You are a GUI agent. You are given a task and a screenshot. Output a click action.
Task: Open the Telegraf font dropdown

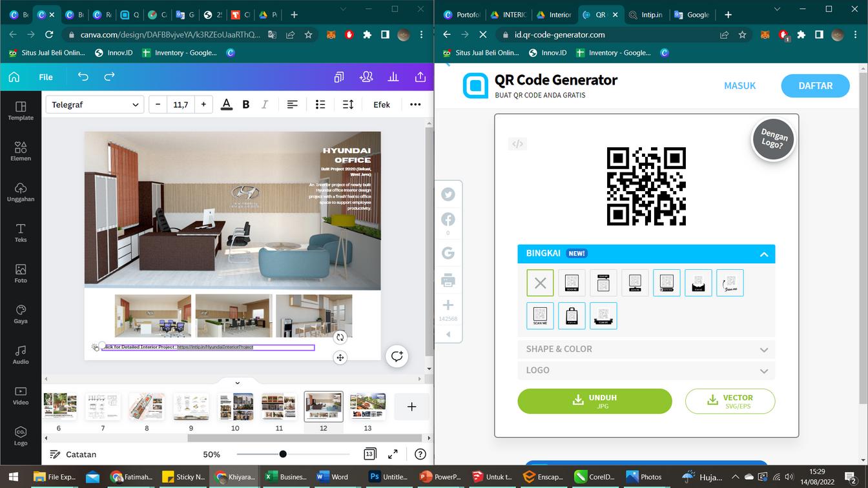click(94, 105)
